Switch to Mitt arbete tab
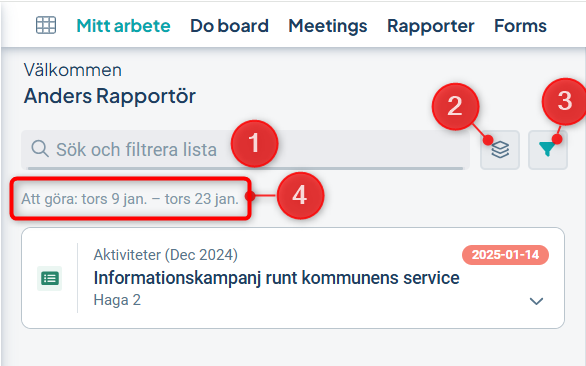586x366 pixels. [x=123, y=26]
